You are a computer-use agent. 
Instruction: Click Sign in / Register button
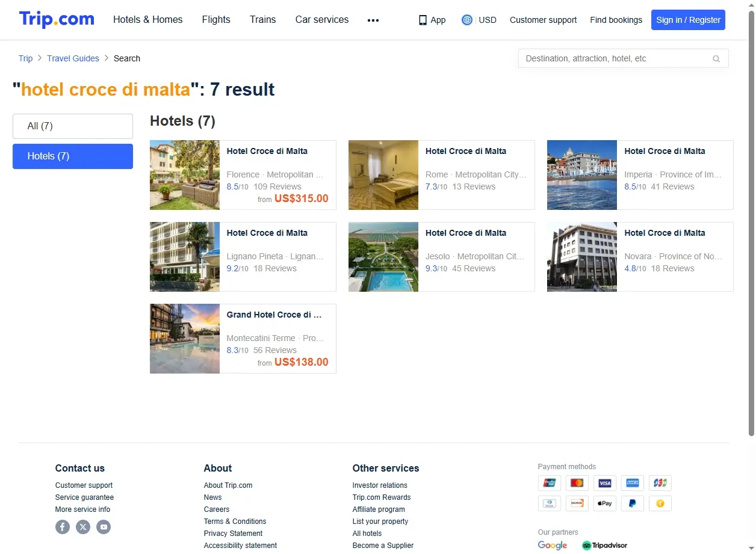(688, 20)
